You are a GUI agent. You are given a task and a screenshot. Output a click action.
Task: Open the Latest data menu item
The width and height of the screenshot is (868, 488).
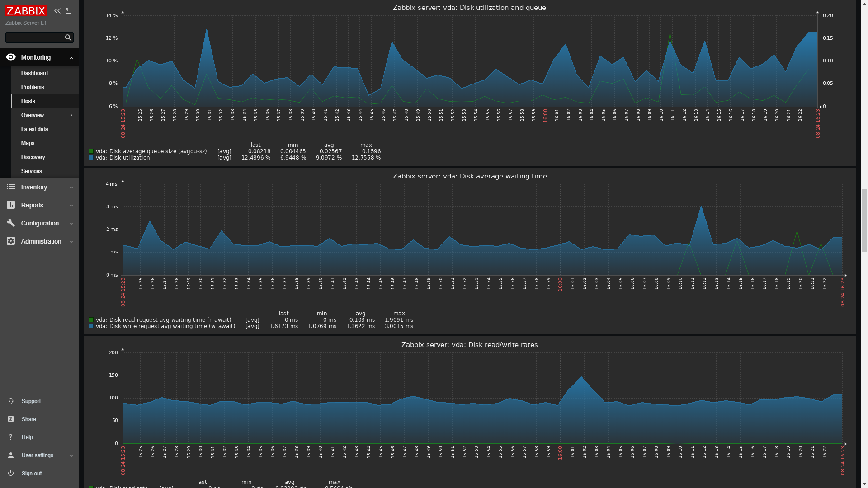point(45,129)
